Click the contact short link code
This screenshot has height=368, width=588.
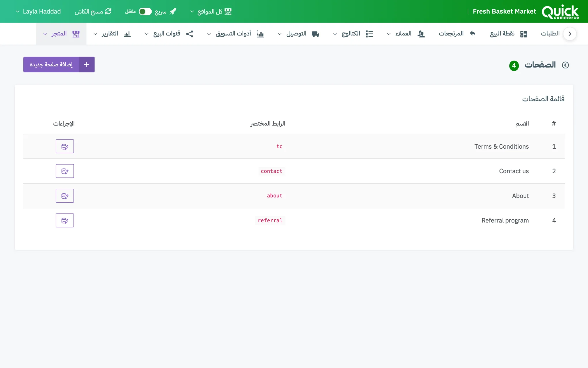tap(272, 171)
